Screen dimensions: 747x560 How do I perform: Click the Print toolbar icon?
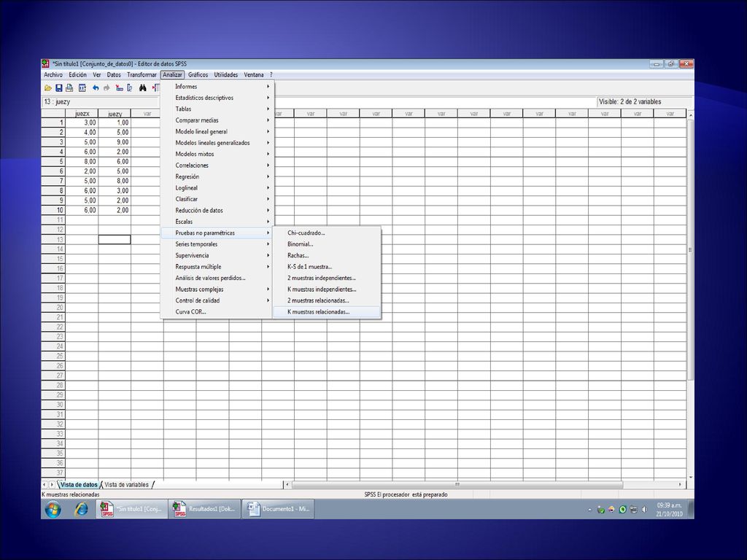(69, 88)
